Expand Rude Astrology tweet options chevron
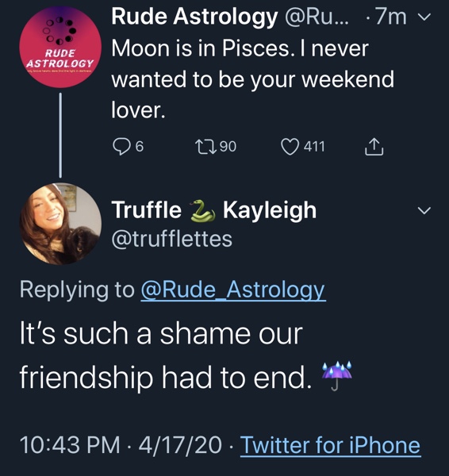 tap(424, 17)
